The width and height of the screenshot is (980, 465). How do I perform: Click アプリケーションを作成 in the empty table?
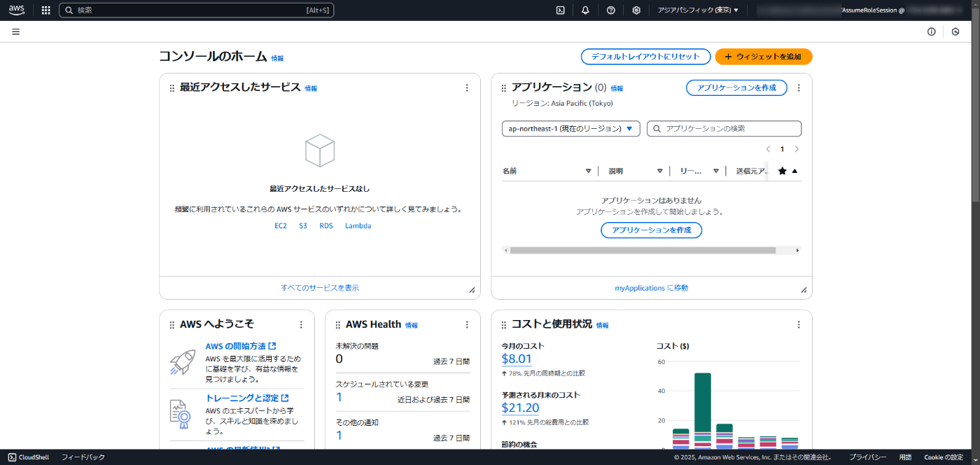point(652,230)
